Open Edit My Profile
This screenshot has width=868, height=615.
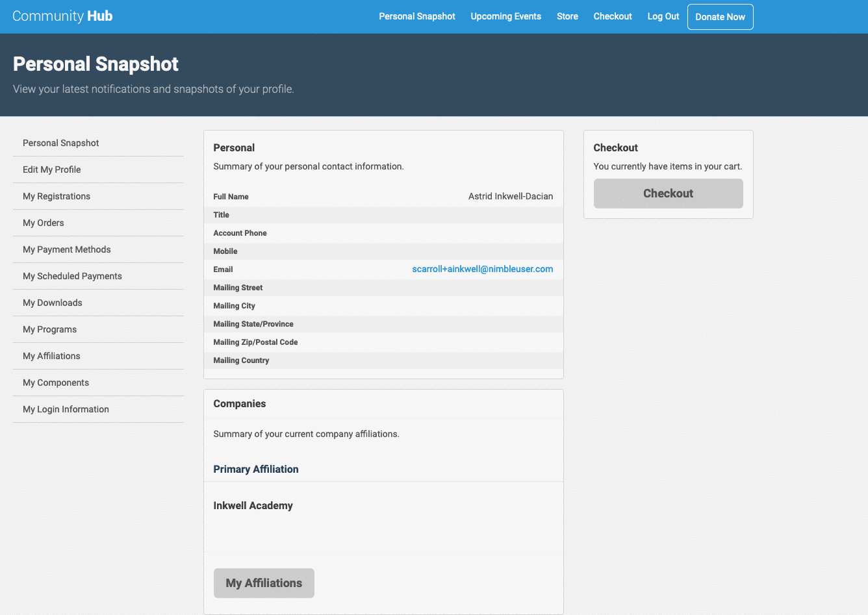pos(52,169)
